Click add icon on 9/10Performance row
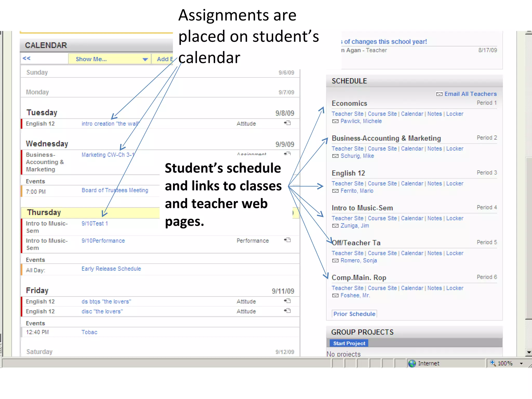The width and height of the screenshot is (532, 399). pyautogui.click(x=287, y=240)
